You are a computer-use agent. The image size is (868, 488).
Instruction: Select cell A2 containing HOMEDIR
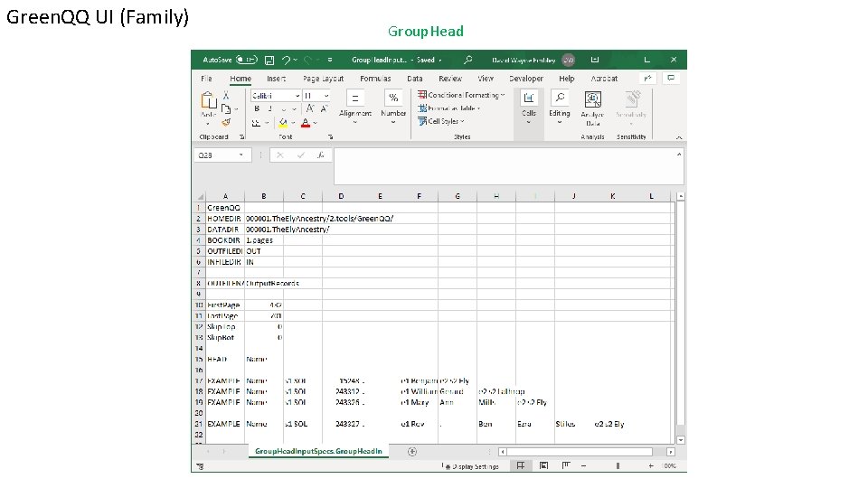tap(225, 219)
